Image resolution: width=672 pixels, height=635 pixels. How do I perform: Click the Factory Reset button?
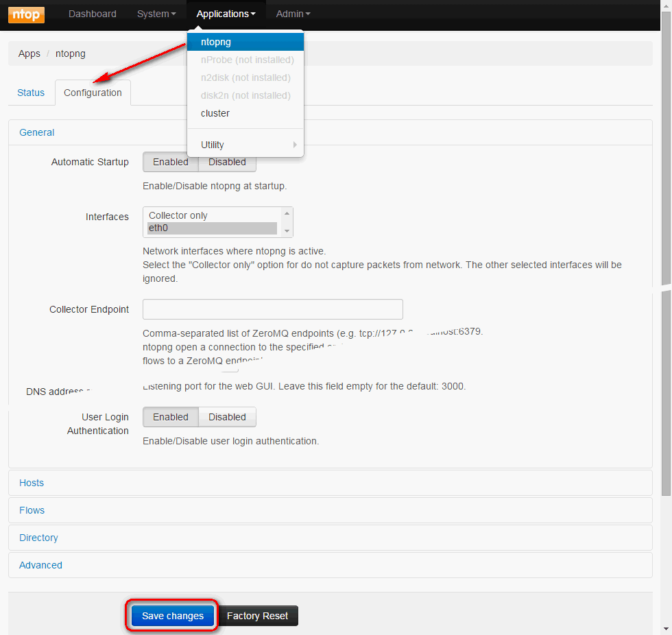pos(257,616)
